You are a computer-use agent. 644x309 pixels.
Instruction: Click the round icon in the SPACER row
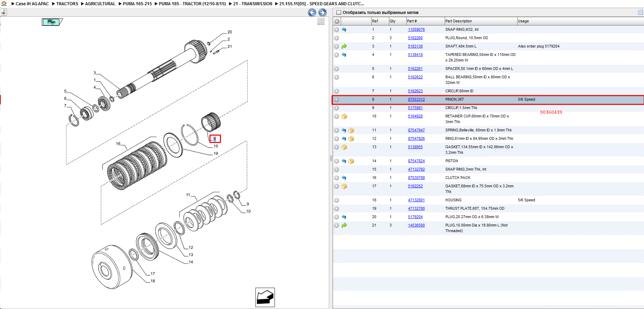click(x=336, y=69)
